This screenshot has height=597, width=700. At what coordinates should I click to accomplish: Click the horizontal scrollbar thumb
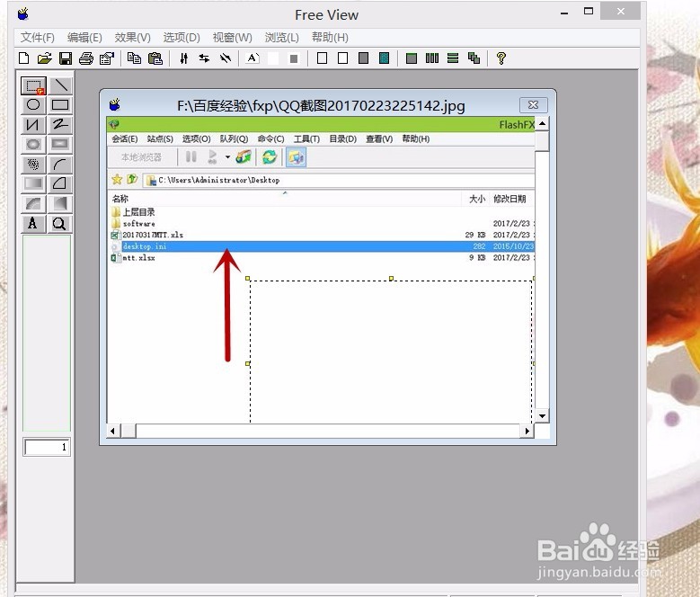click(129, 431)
